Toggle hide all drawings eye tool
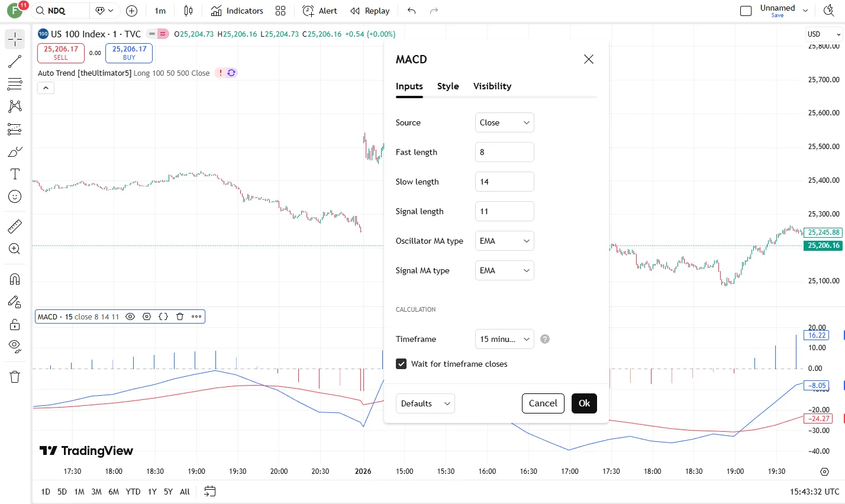This screenshot has width=845, height=504. point(15,345)
